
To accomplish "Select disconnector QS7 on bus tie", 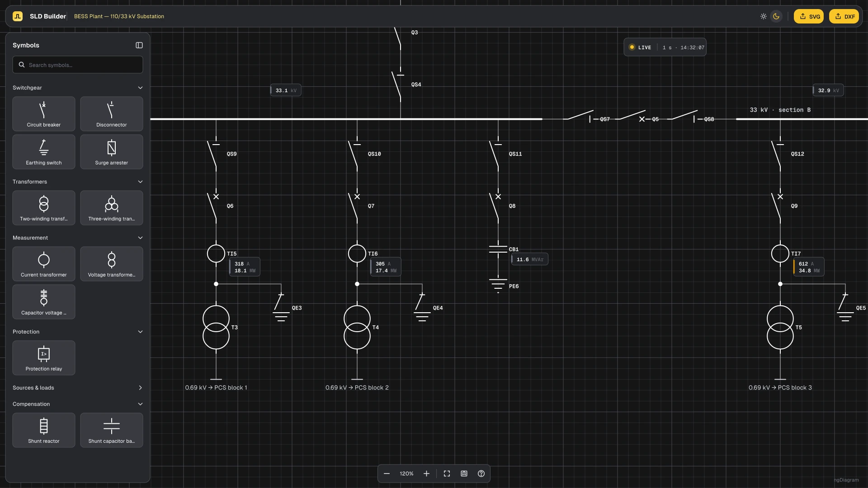I will pos(580,116).
